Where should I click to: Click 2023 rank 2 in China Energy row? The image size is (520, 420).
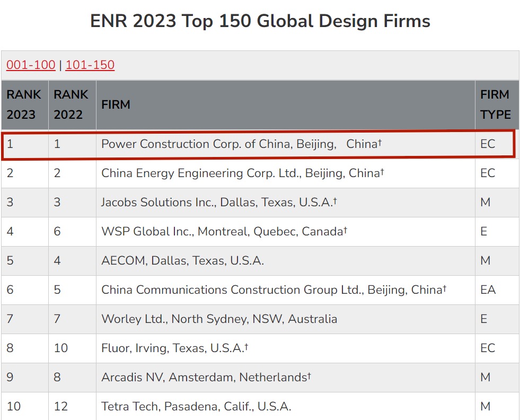pyautogui.click(x=10, y=173)
